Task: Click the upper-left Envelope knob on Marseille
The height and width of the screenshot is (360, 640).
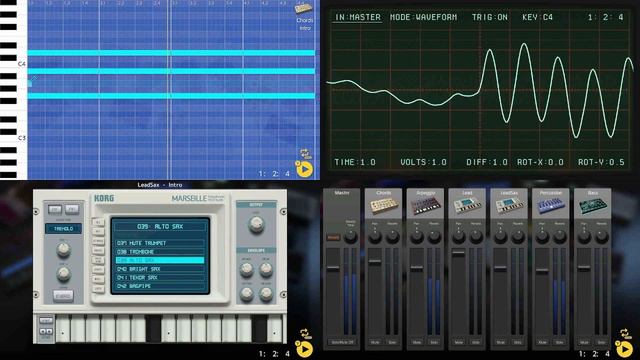Action: (247, 269)
